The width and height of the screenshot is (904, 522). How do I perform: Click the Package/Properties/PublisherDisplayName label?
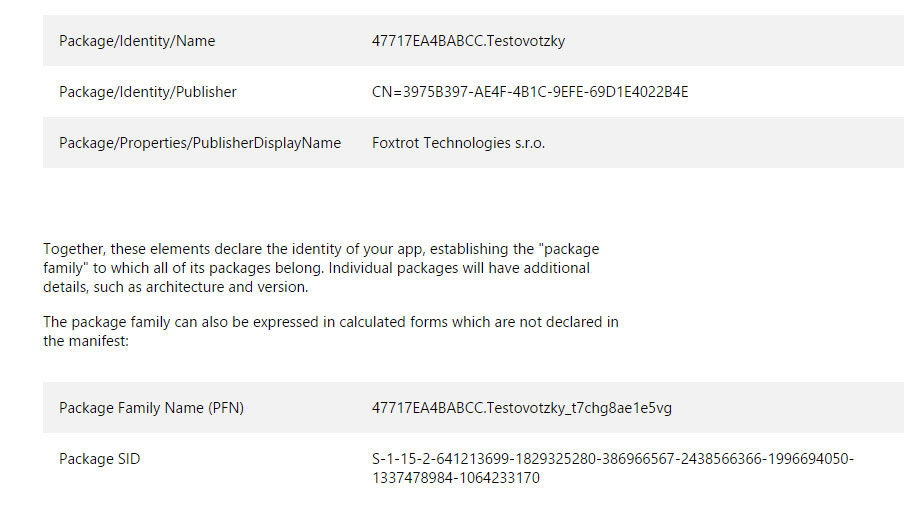[x=200, y=143]
